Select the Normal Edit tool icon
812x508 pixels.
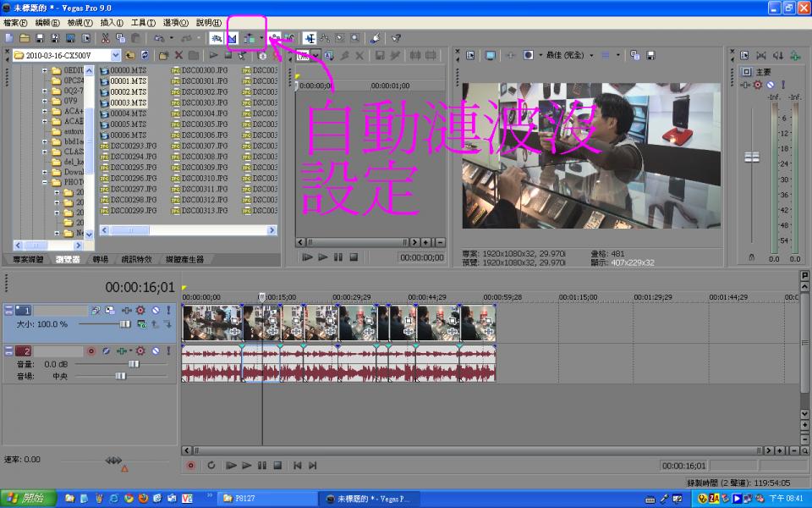(x=310, y=38)
